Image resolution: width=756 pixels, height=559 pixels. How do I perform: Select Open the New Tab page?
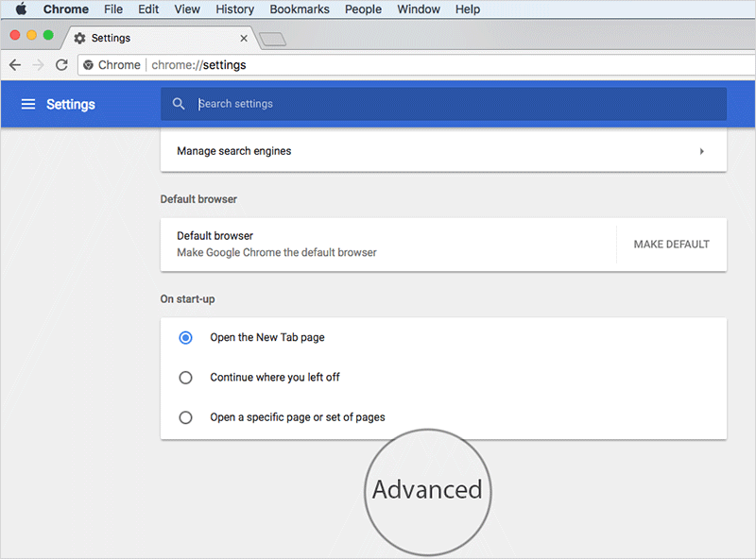(x=185, y=337)
